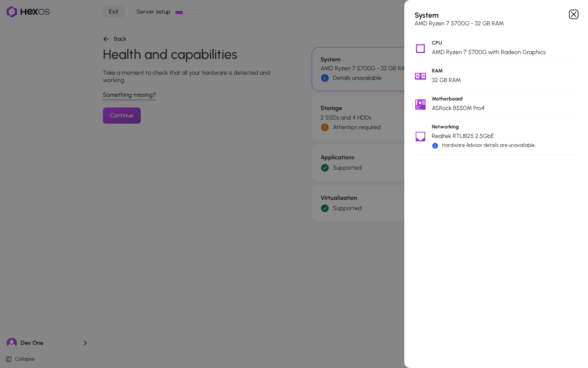Expand the Dev One user menu chevron
Viewport: 588px width, 368px height.
tap(85, 343)
